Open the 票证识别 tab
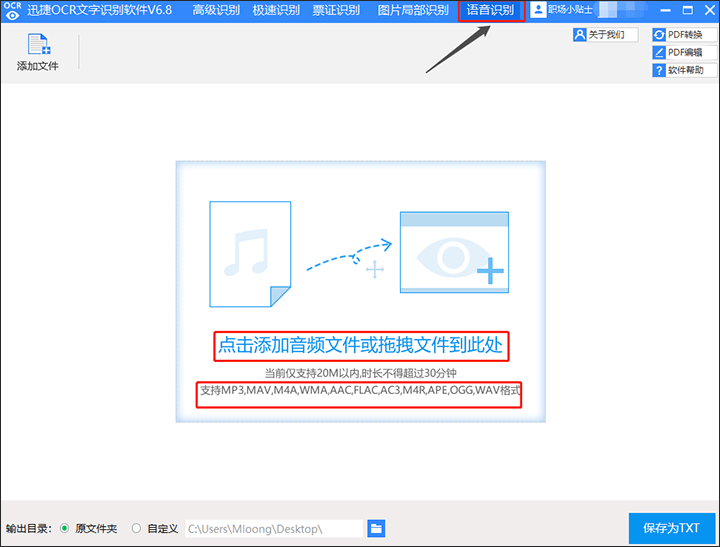Viewport: 720px width, 547px height. [x=337, y=10]
